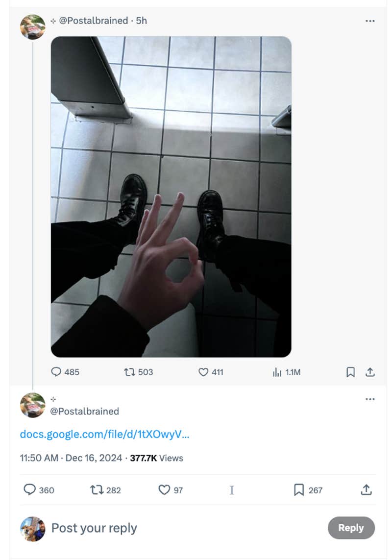Toggle like on the reply showing 97
Image resolution: width=392 pixels, height=560 pixels.
click(x=164, y=490)
